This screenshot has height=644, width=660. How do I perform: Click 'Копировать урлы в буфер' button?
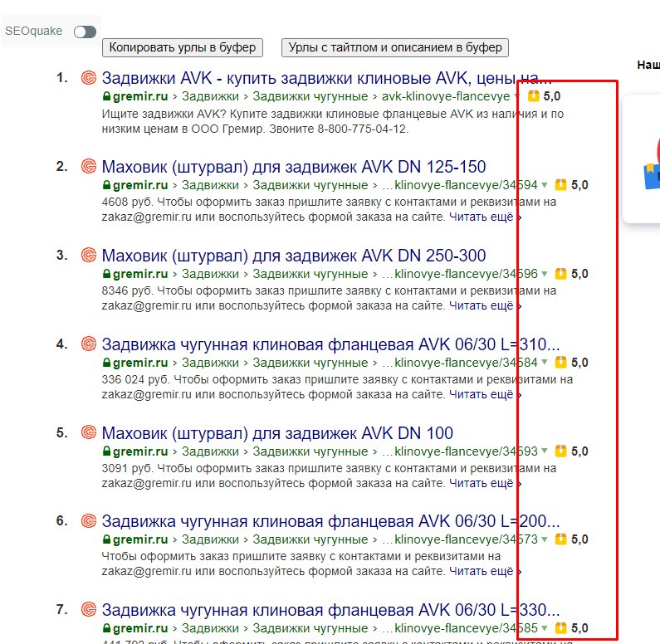tap(183, 47)
